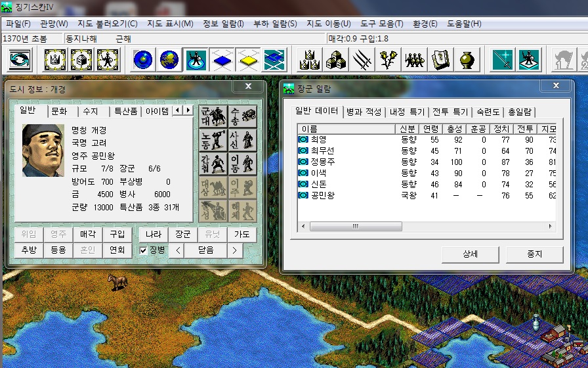Open the 파일(F) menu
The image size is (588, 368).
click(18, 24)
